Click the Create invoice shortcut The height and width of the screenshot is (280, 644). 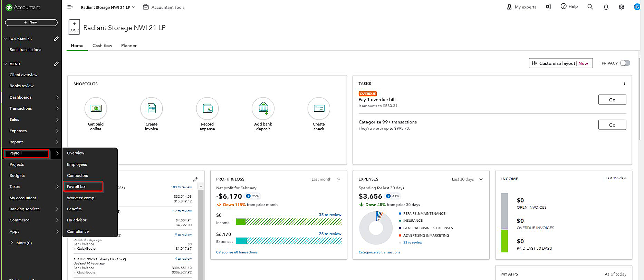152,114
